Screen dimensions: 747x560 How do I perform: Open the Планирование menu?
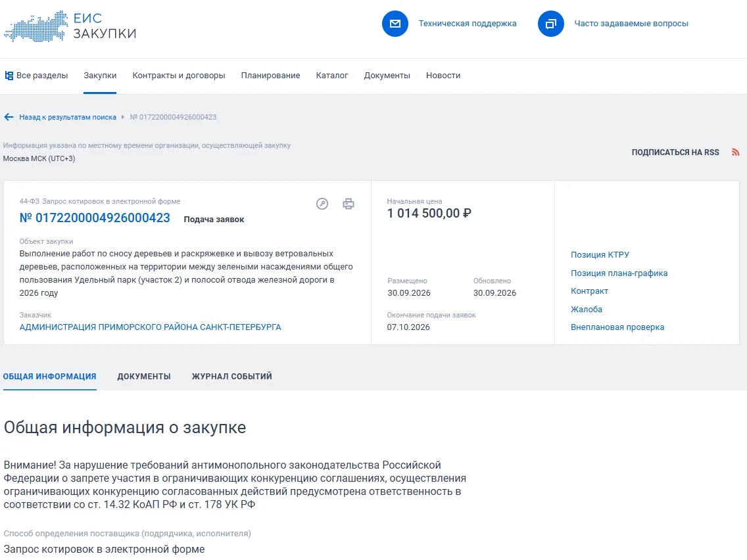(271, 75)
